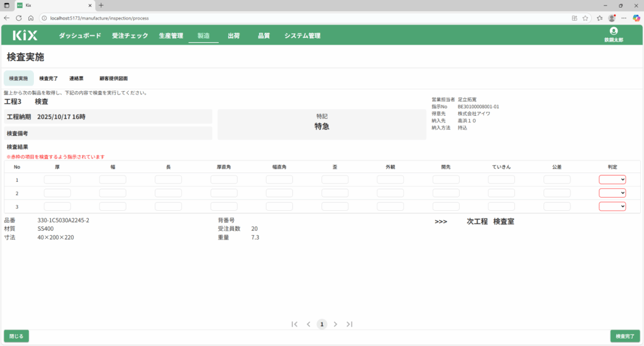Viewport: 644px width, 346px height.
Task: Open the 連絡票 tab
Action: [76, 79]
